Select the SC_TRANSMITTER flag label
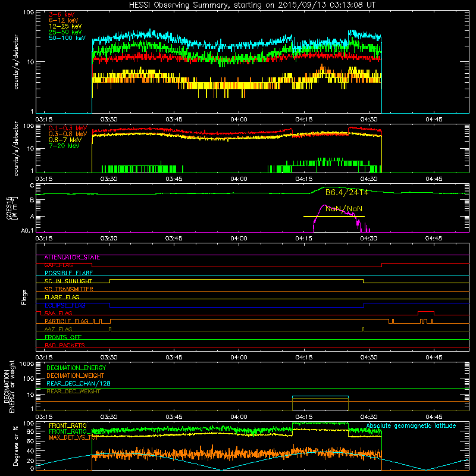Screen dimensions: 476x476 68,289
